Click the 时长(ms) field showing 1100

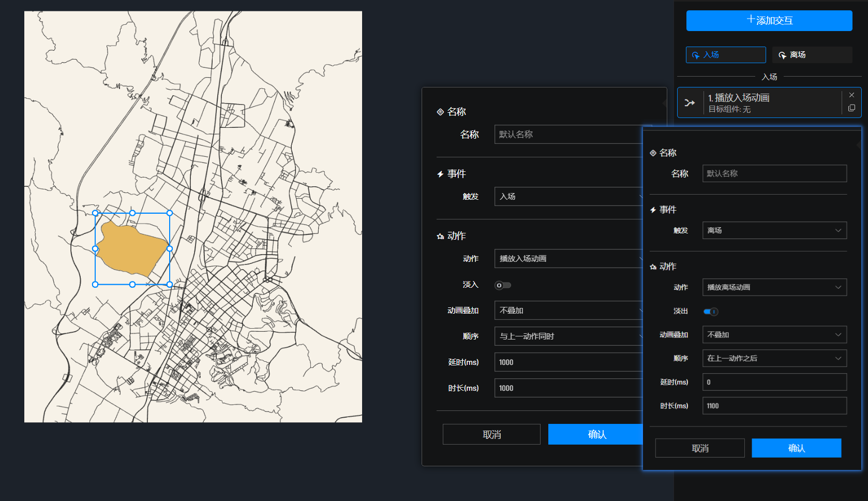click(774, 406)
